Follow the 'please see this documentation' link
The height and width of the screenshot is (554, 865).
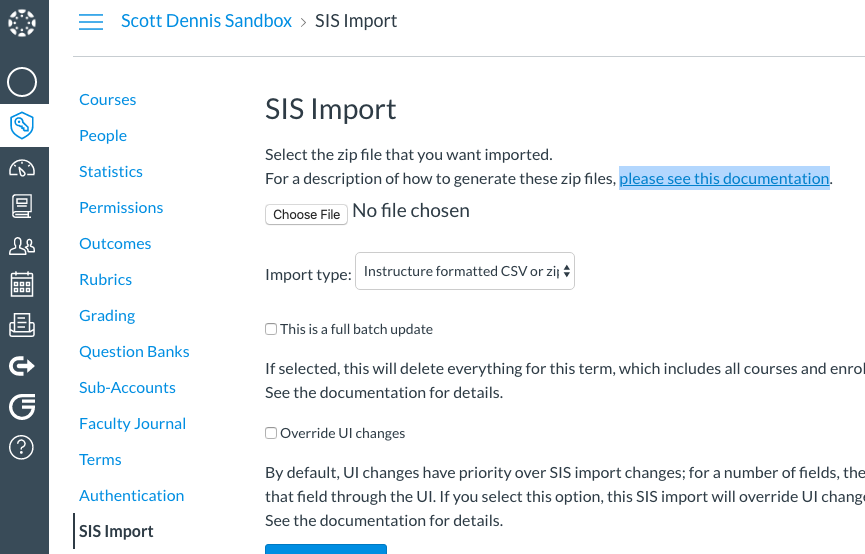pyautogui.click(x=724, y=179)
